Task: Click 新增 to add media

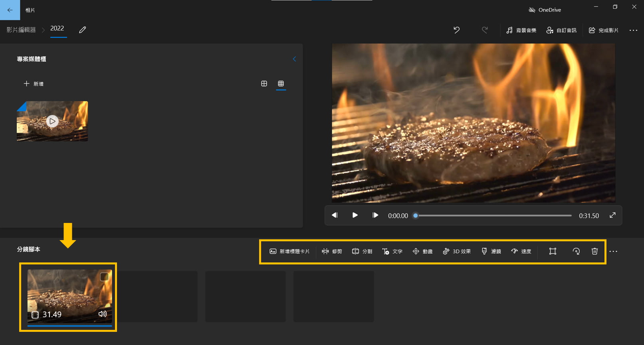Action: (x=34, y=84)
